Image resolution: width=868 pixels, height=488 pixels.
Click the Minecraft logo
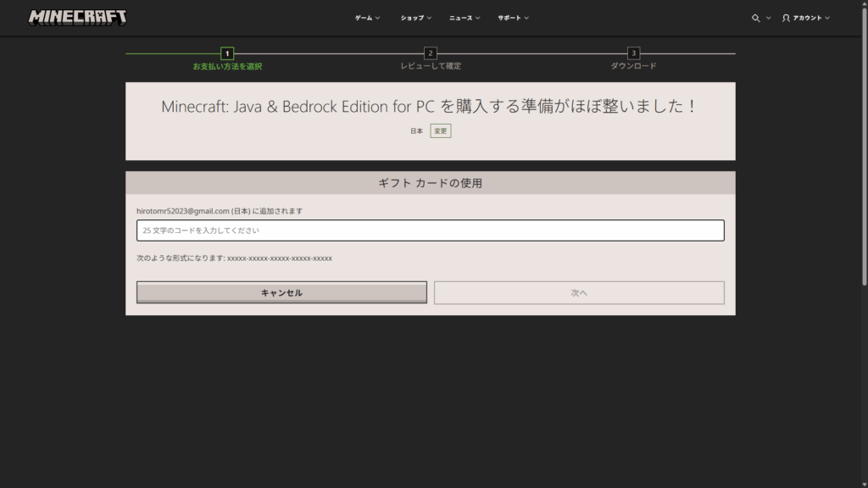click(x=77, y=18)
